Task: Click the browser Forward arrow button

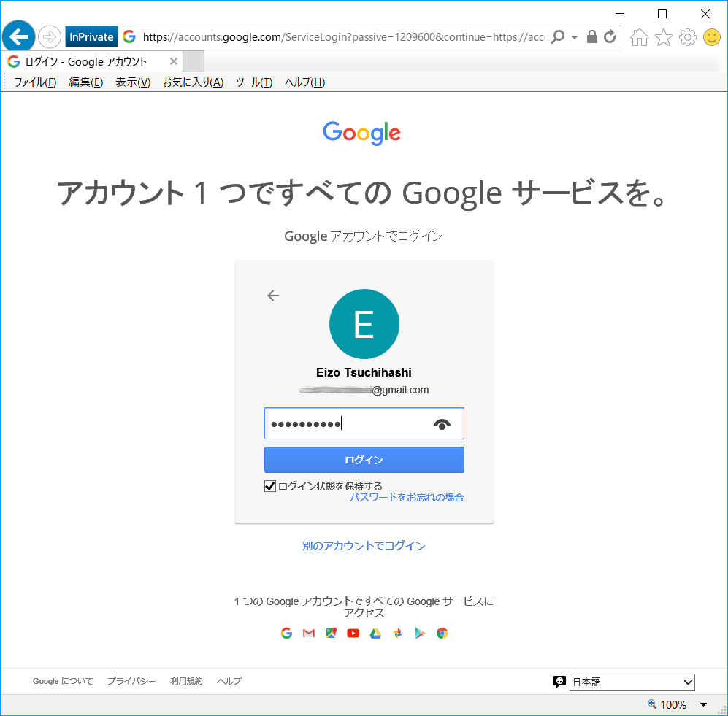Action: (49, 36)
